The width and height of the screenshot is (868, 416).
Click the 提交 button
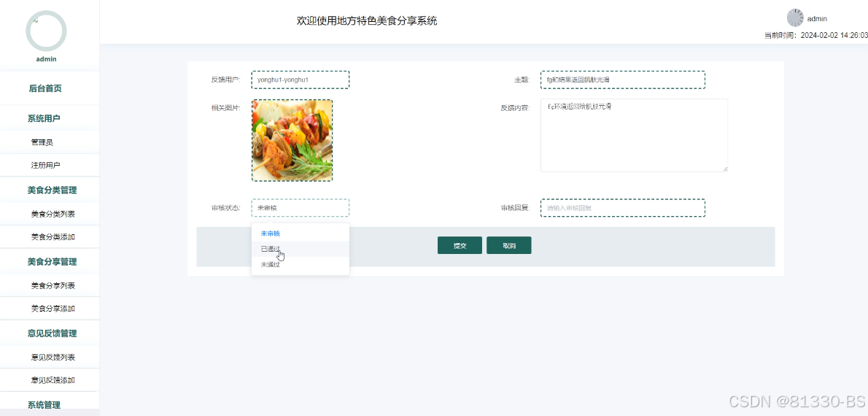point(460,245)
